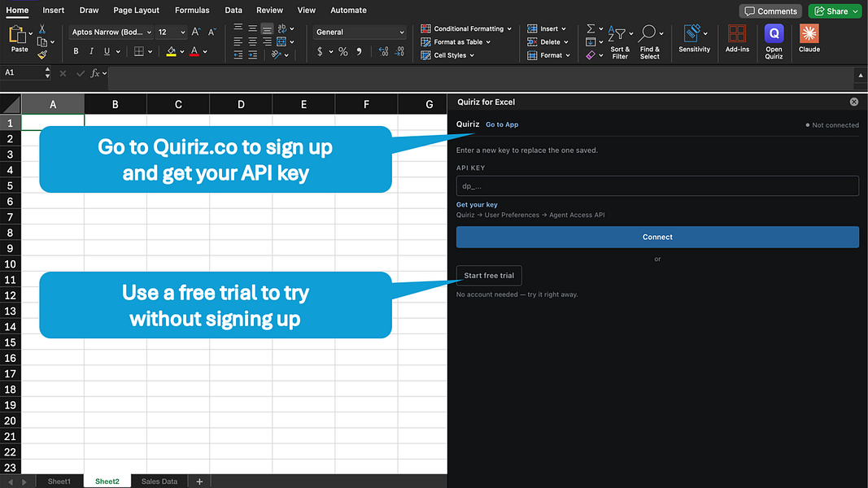Switch to Page Layout tab
868x488 pixels.
(136, 10)
